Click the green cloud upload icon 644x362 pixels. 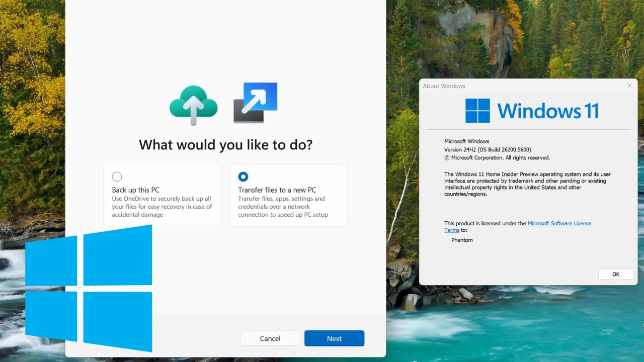coord(193,105)
